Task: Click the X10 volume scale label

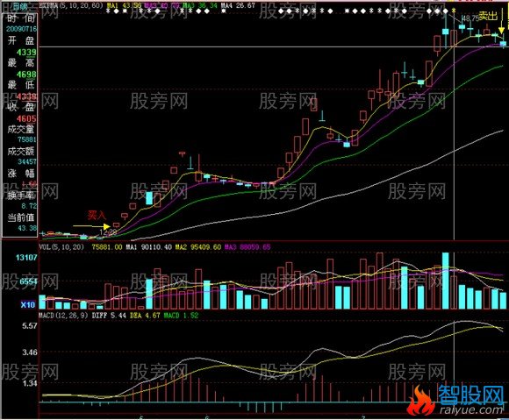Action: [x=28, y=305]
